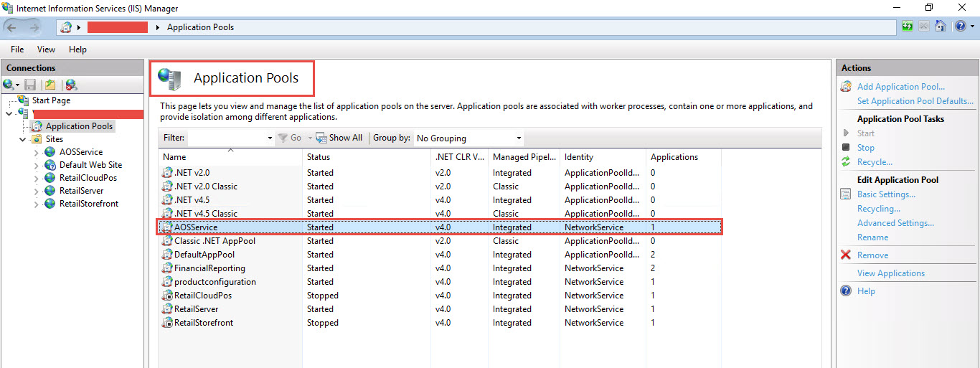The height and width of the screenshot is (368, 980).
Task: Click the red Remove X icon
Action: pyautogui.click(x=846, y=255)
